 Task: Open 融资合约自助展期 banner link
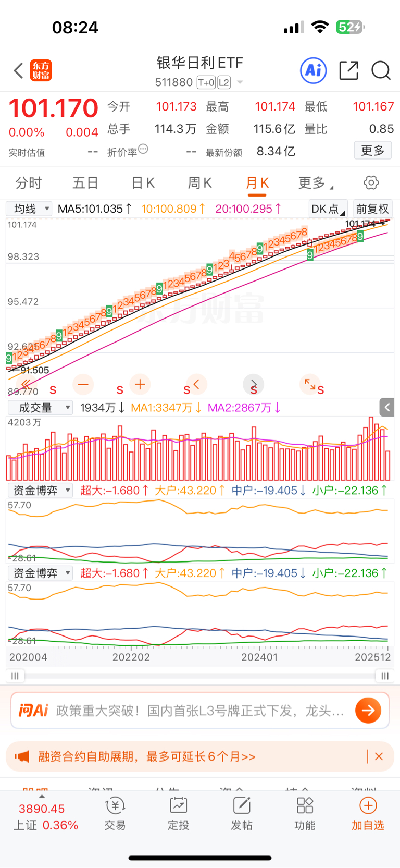point(147,756)
